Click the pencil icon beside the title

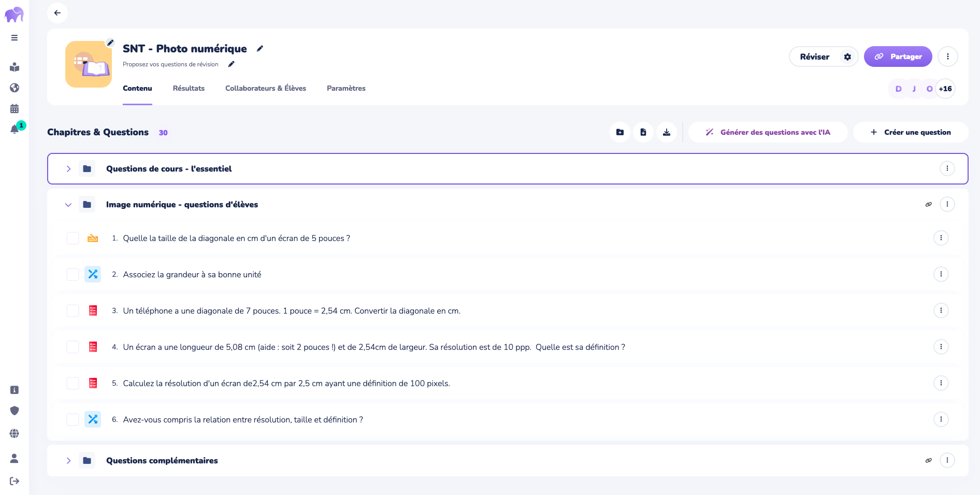click(x=260, y=49)
